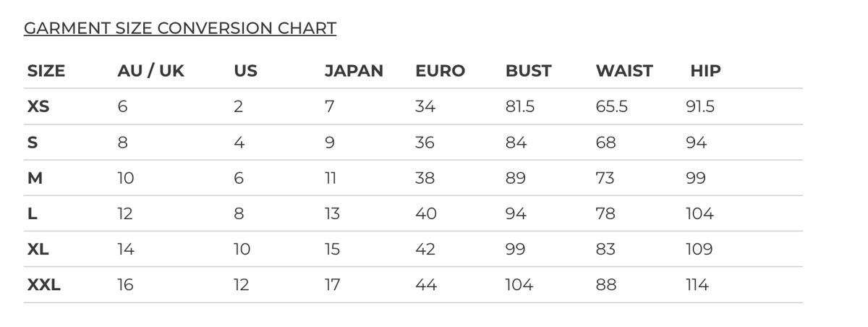Click the Japan size 17 cell
Viewport: 868px width, 327px height.
(332, 285)
